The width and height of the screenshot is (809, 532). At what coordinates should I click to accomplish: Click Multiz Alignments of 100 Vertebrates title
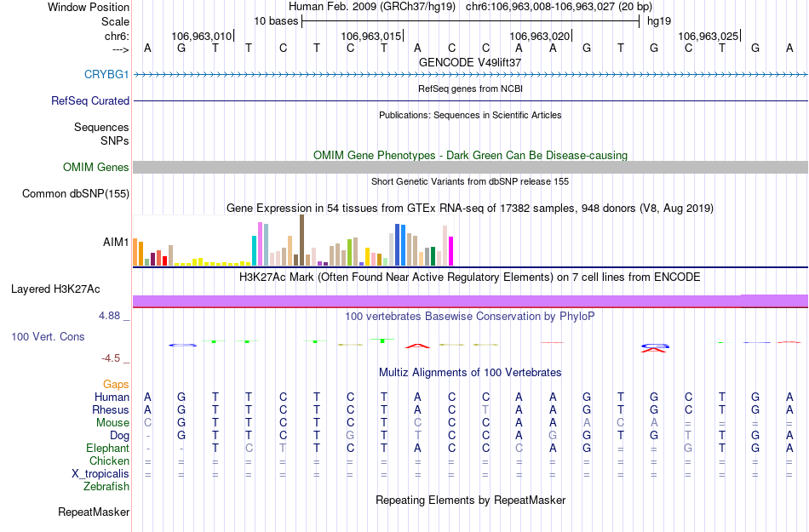pyautogui.click(x=470, y=372)
